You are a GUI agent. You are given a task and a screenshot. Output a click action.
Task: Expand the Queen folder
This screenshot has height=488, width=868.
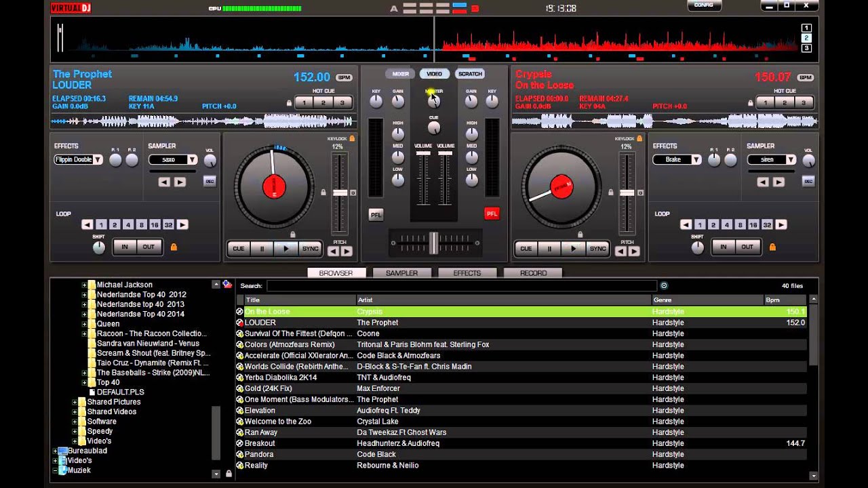click(x=84, y=324)
